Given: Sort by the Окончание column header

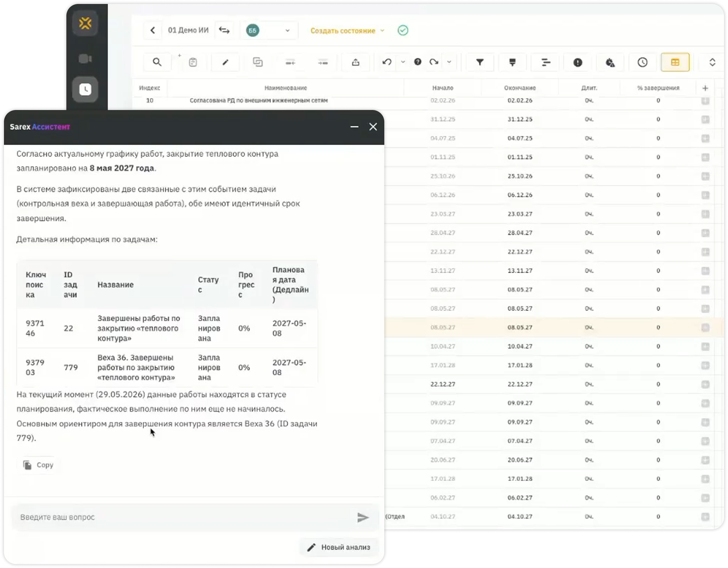Looking at the screenshot, I should click(520, 88).
